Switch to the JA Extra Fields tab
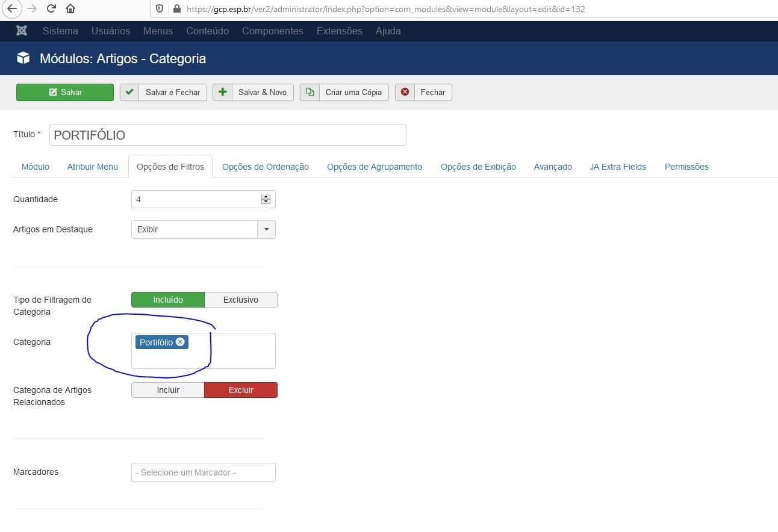Image resolution: width=778 pixels, height=532 pixels. pos(618,167)
